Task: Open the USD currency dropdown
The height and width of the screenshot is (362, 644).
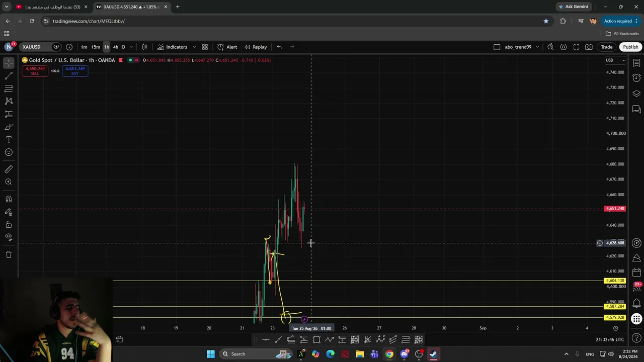Action: [615, 60]
